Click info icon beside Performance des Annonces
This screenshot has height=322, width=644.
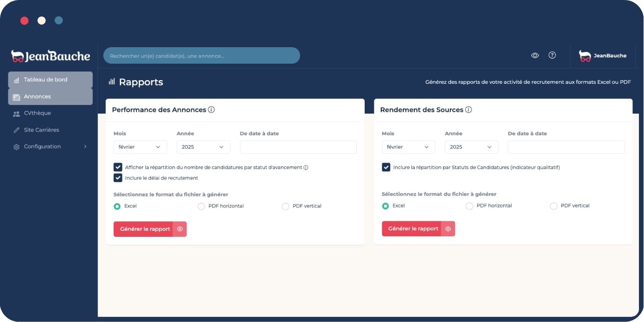pyautogui.click(x=211, y=110)
